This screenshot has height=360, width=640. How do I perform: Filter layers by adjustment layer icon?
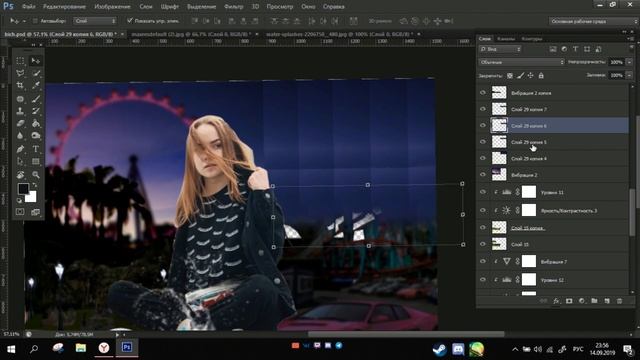click(x=564, y=49)
